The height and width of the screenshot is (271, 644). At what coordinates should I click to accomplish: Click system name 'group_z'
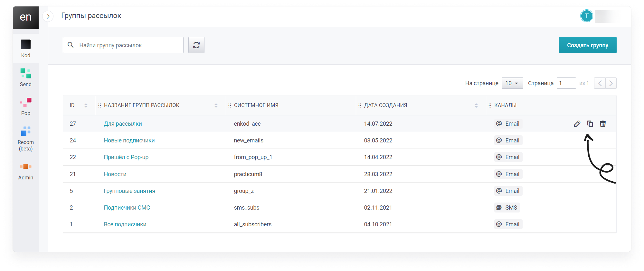pos(244,191)
